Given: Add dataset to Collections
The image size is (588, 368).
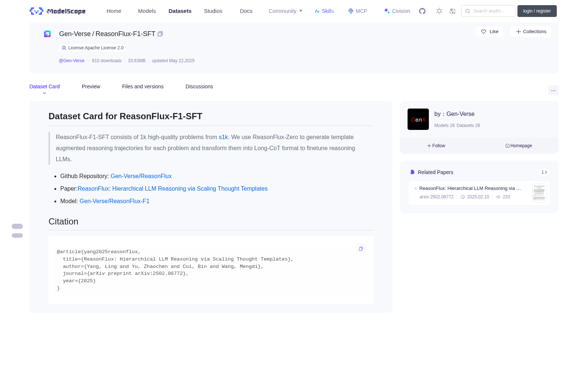Looking at the screenshot, I should coord(531,32).
